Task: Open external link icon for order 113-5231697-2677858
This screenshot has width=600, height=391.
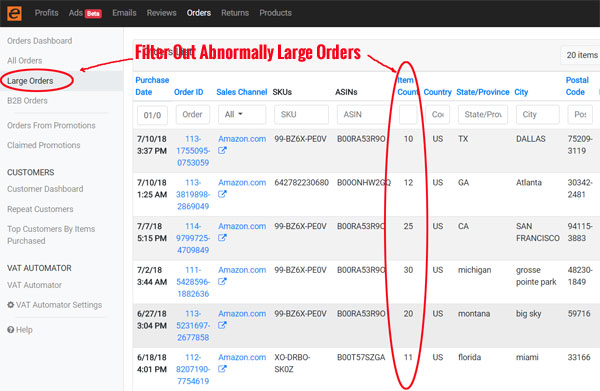Action: click(222, 325)
